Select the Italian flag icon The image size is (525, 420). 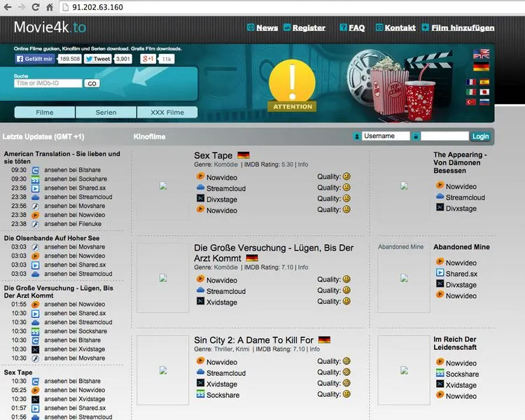click(471, 92)
